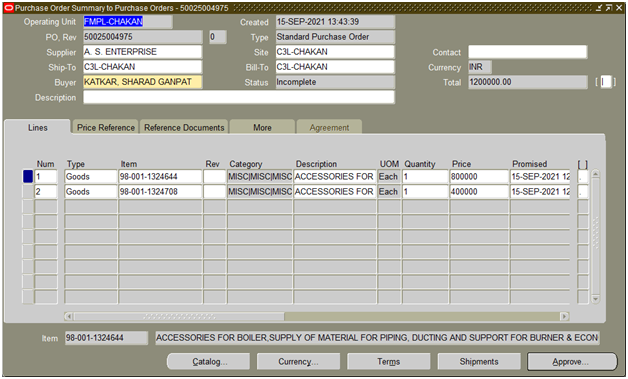The width and height of the screenshot is (628, 379).
Task: Select the row indicator for line 2
Action: coord(28,192)
